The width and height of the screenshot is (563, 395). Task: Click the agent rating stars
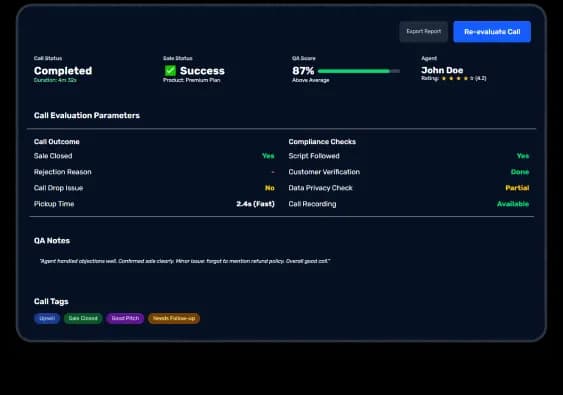[x=457, y=78]
